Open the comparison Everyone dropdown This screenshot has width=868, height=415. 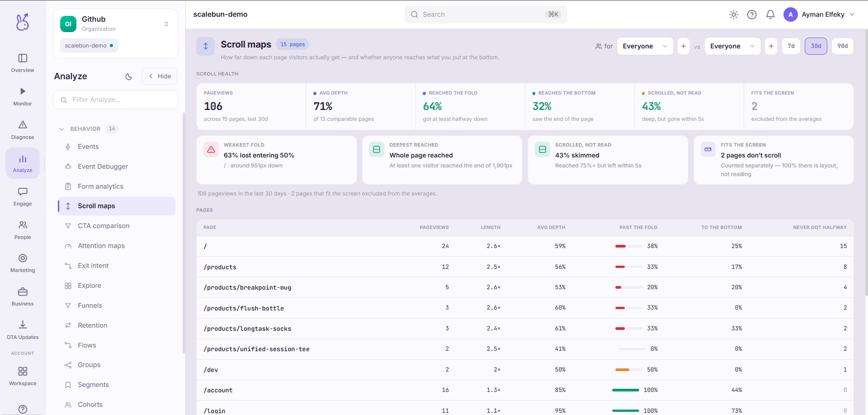pyautogui.click(x=732, y=46)
